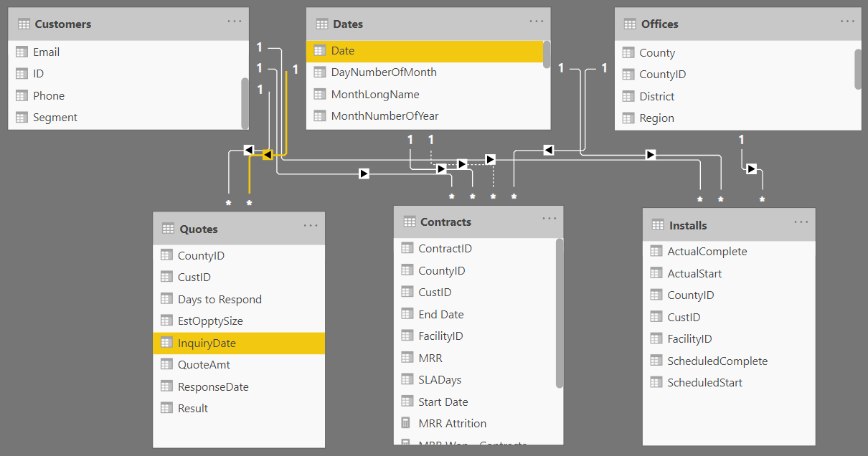Select MonthNumberOfYear in the Dates table

coord(425,115)
